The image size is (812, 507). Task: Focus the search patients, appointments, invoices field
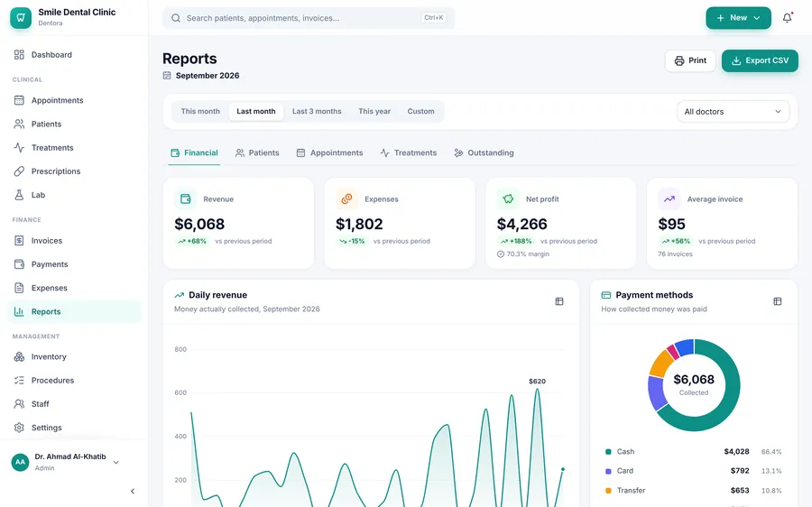(x=309, y=18)
